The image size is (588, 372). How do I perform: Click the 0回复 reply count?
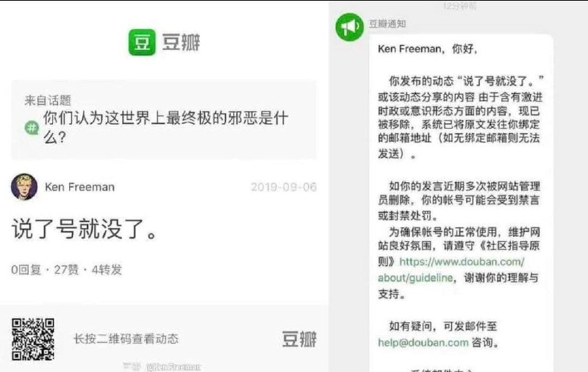pyautogui.click(x=26, y=270)
